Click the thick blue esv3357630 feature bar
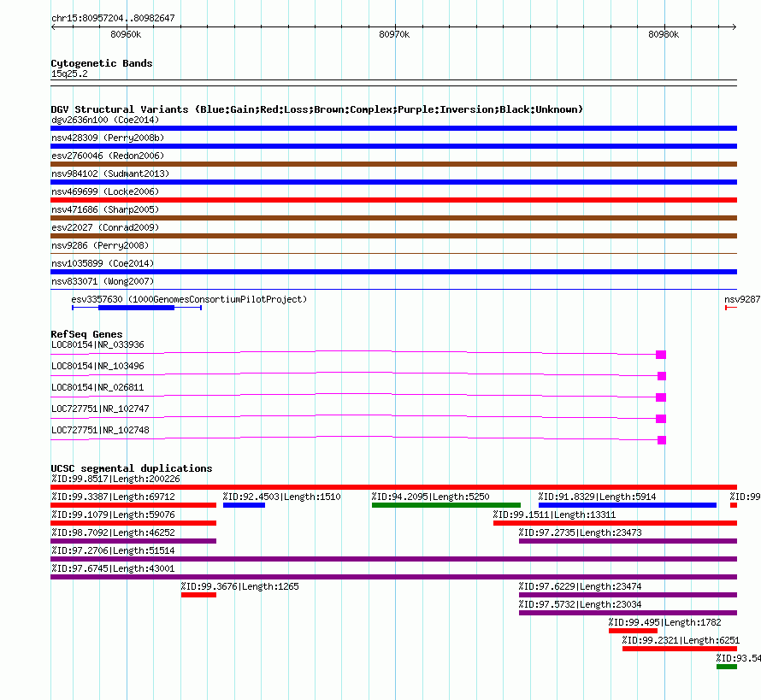 point(136,308)
